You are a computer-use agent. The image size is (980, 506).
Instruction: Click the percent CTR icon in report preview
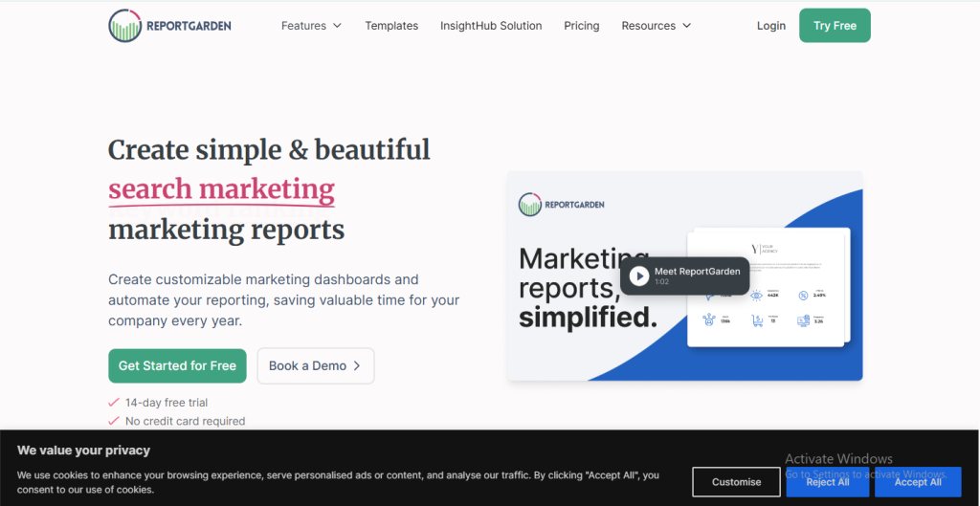(x=803, y=296)
